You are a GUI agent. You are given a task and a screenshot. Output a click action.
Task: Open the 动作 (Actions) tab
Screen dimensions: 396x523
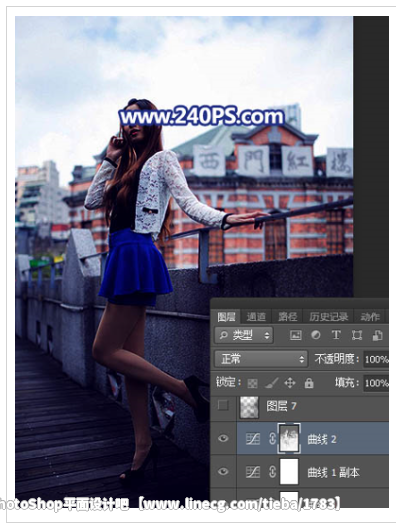(370, 317)
